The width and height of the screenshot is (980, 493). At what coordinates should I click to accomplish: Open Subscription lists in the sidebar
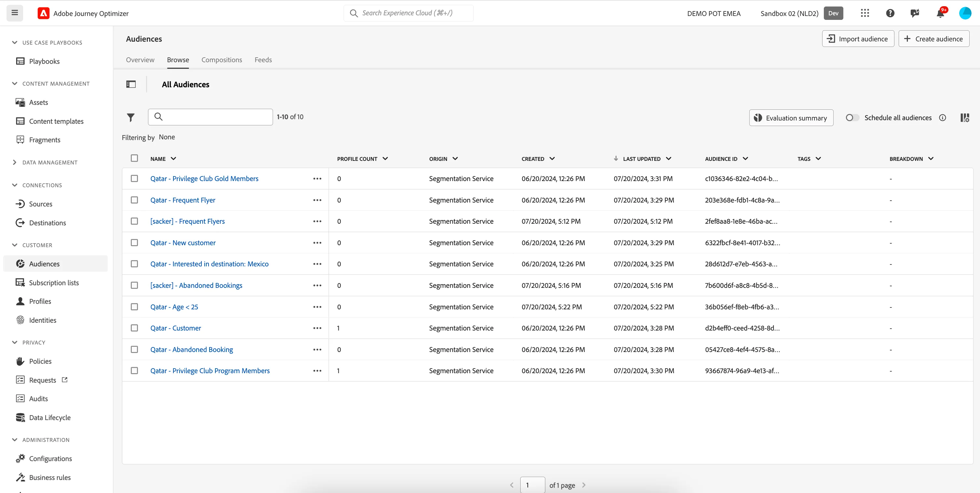click(54, 282)
